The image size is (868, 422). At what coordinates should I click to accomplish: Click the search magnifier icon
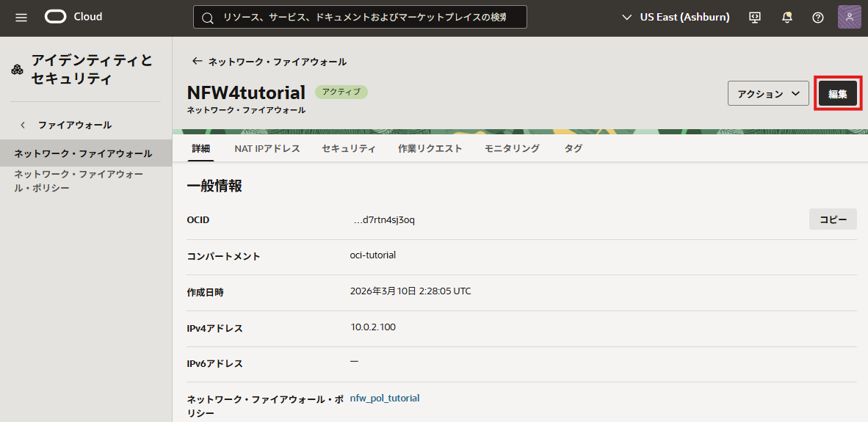click(x=208, y=18)
